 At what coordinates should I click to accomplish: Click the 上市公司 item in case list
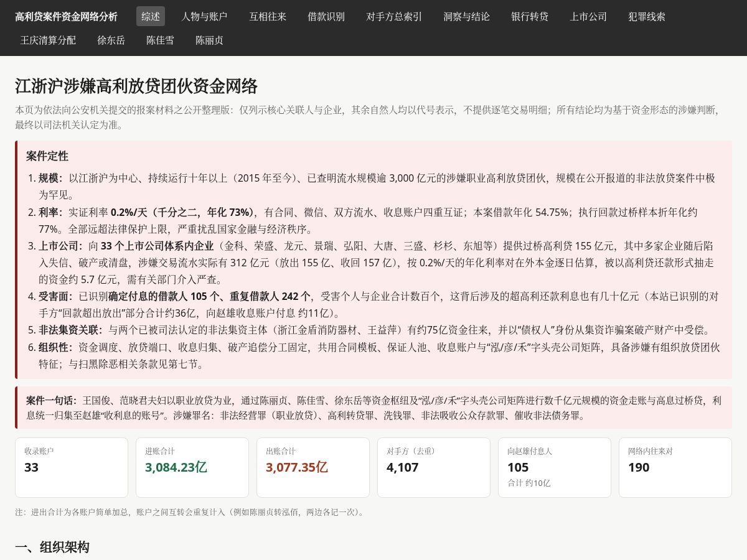[x=378, y=262]
